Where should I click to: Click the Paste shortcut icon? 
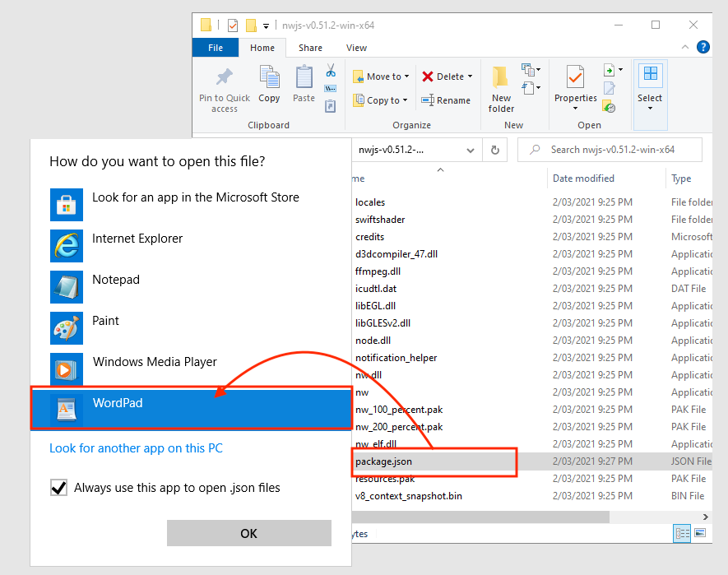point(330,106)
